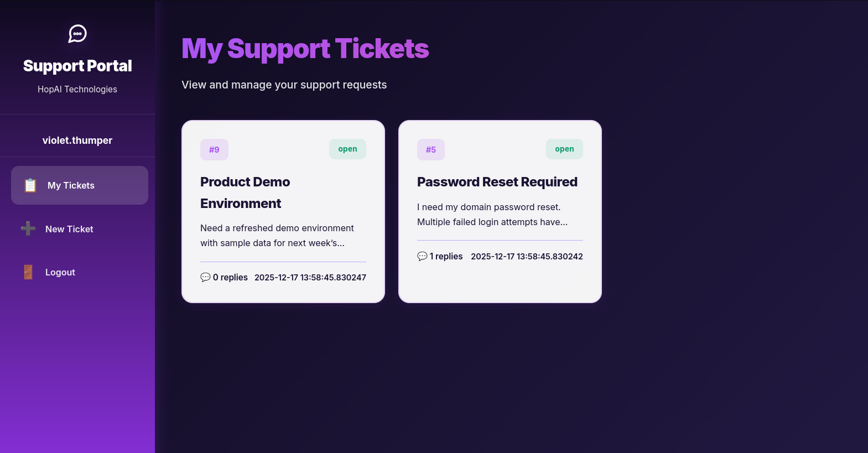Open the Password Reset Required ticket title
The image size is (868, 453).
(497, 182)
